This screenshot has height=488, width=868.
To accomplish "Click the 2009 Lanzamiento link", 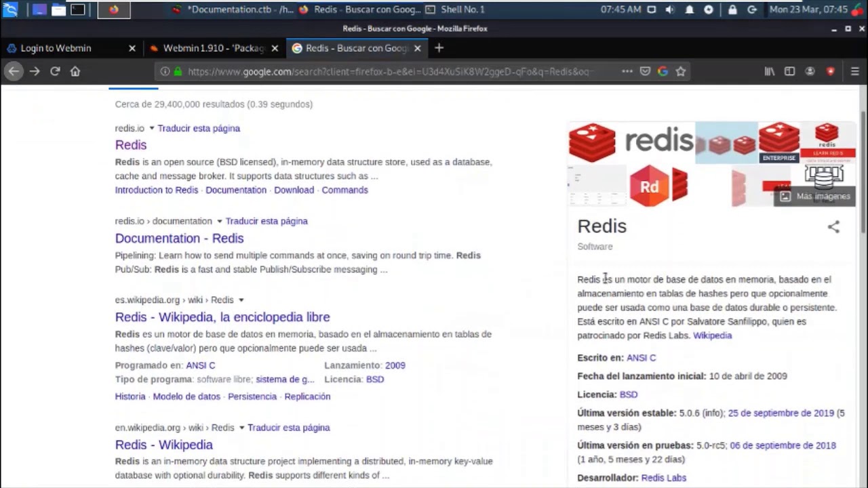I will click(395, 365).
